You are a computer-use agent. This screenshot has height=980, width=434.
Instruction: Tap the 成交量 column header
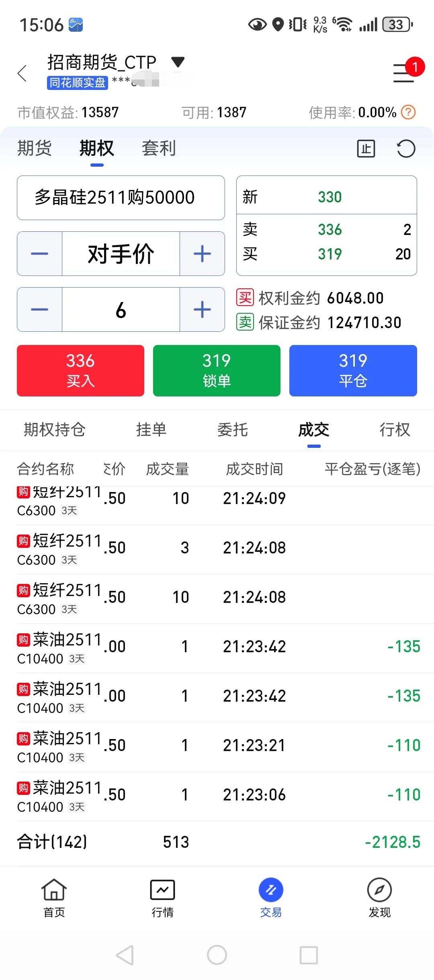tap(168, 469)
